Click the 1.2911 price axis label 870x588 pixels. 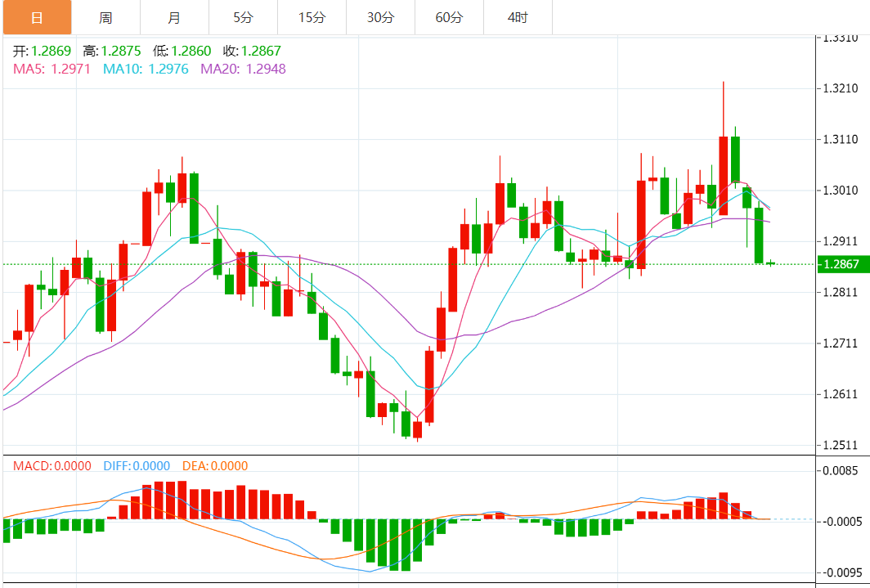840,242
